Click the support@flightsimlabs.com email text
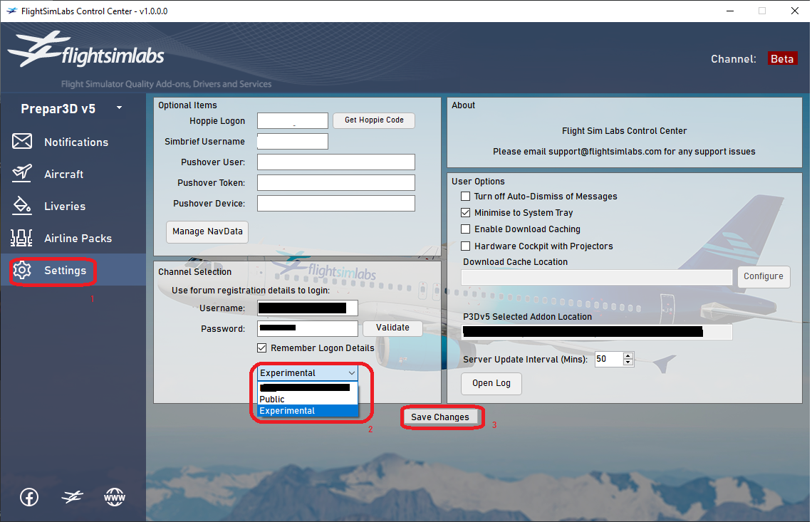The width and height of the screenshot is (812, 522). [605, 152]
